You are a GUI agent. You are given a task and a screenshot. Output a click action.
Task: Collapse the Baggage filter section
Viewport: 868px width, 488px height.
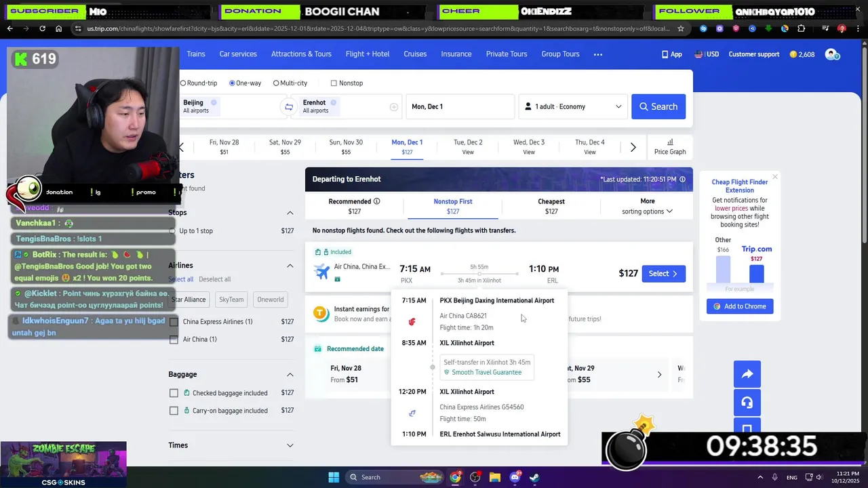pyautogui.click(x=290, y=375)
